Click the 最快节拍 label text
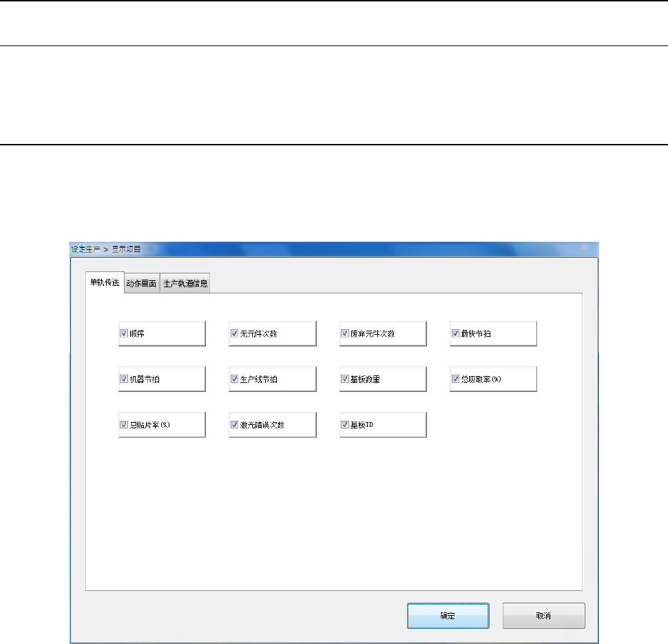668x644 pixels. [476, 334]
